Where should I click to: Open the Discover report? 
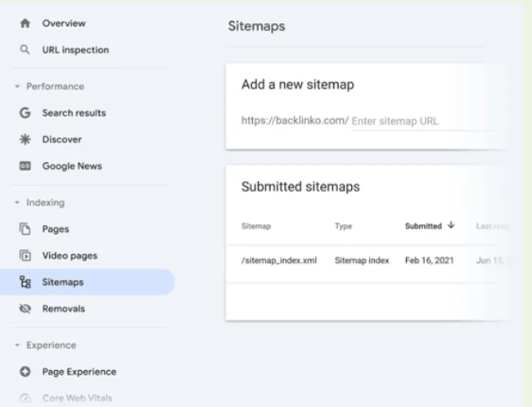[x=62, y=139]
